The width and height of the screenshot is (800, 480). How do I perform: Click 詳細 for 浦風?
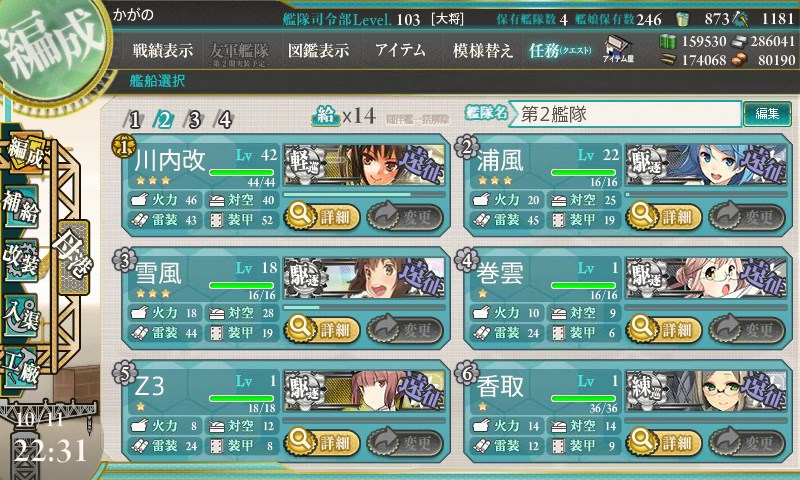click(664, 216)
